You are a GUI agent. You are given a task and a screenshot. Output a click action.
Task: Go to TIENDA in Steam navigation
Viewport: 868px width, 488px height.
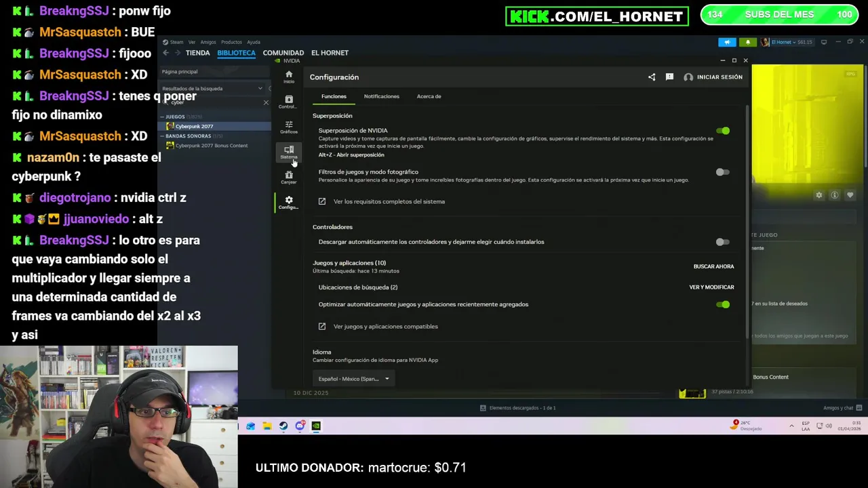click(x=198, y=53)
